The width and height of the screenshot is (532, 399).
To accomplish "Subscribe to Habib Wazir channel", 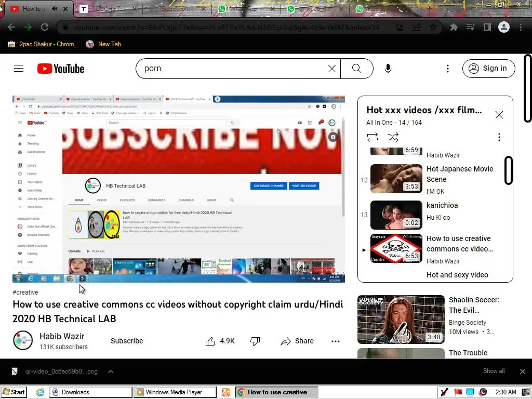I will 127,341.
